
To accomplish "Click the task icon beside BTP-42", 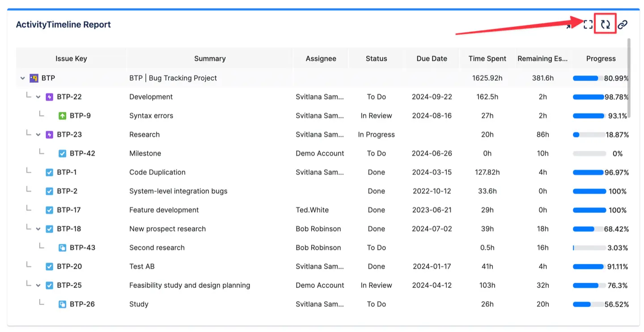I will (63, 153).
